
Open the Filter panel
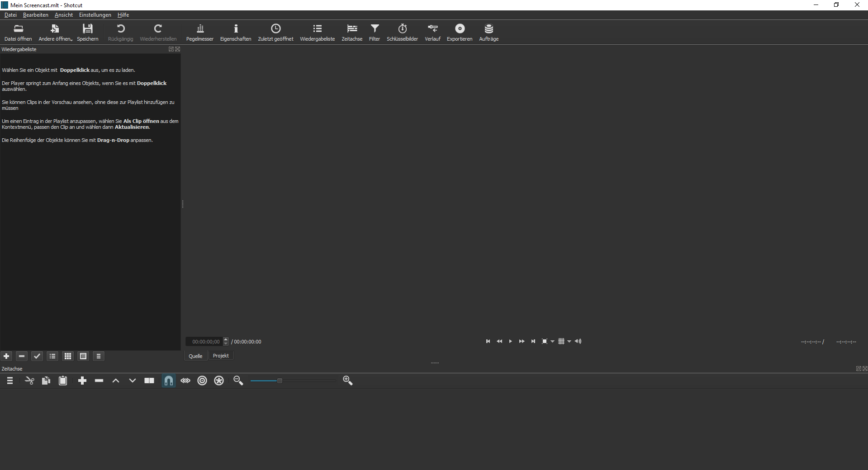[x=375, y=33]
